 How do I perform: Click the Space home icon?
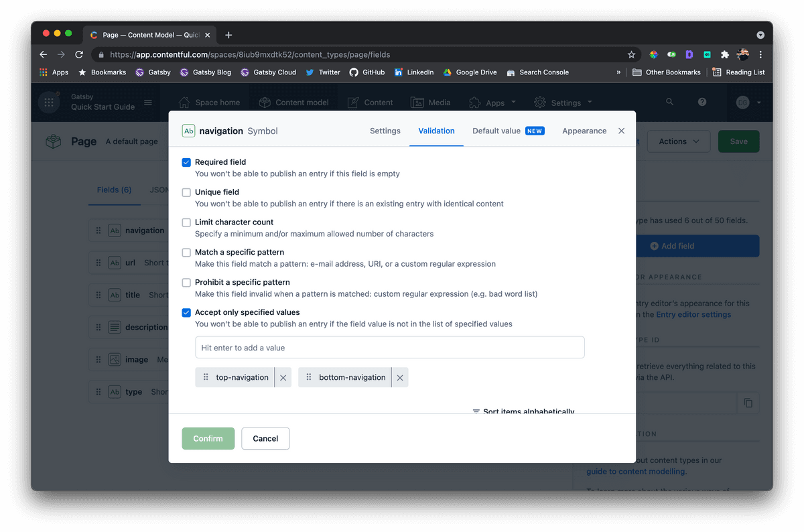click(x=184, y=102)
